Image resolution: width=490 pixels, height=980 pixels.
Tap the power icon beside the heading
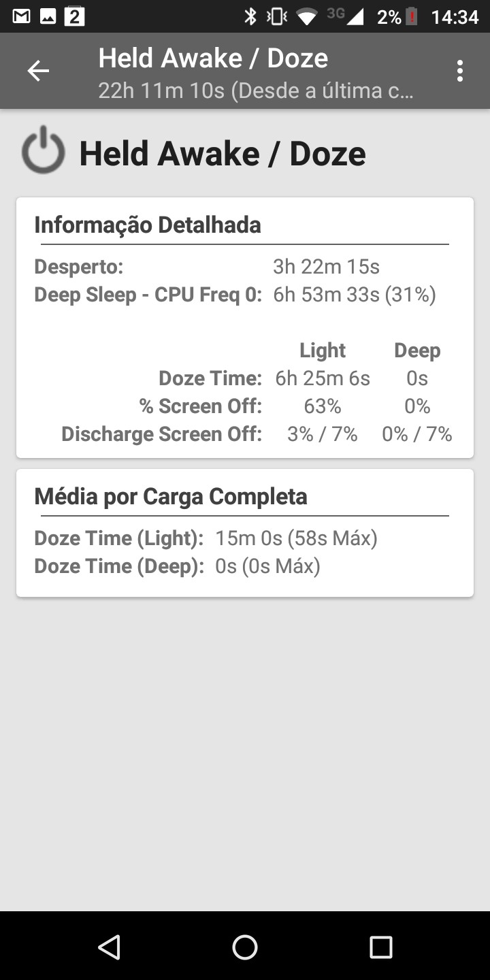coord(44,150)
